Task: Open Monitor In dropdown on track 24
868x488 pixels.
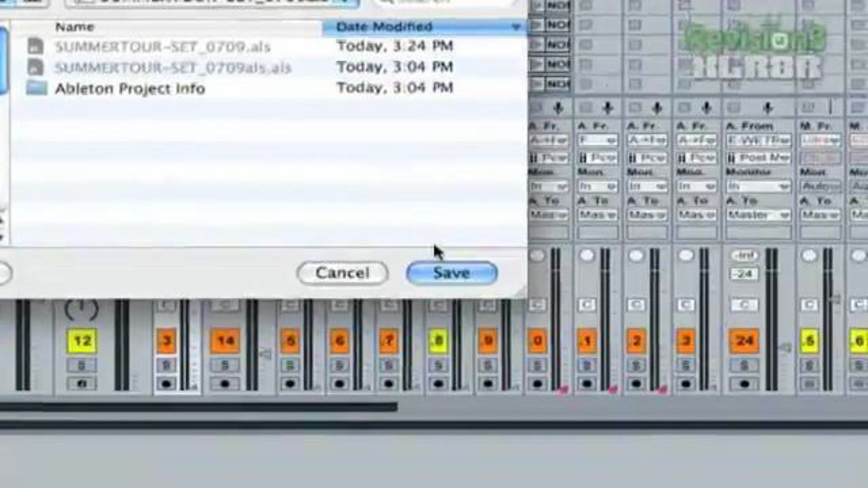Action: click(x=758, y=187)
